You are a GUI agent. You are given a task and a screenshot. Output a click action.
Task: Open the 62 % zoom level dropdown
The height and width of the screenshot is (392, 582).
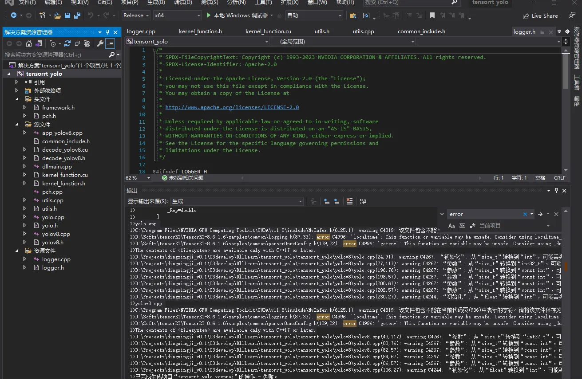(139, 178)
